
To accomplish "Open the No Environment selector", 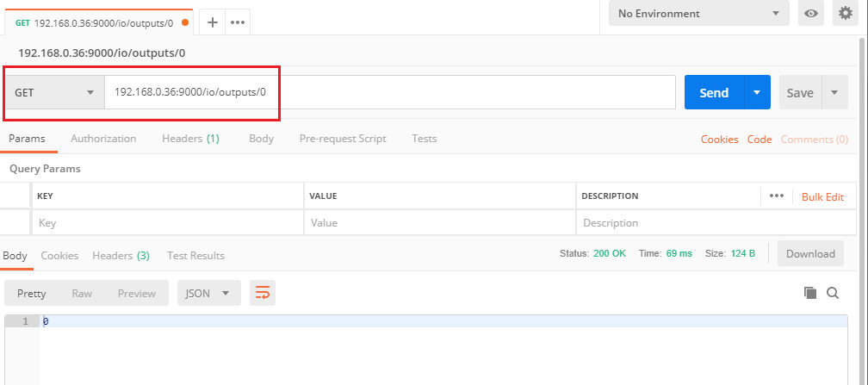I will pyautogui.click(x=698, y=14).
